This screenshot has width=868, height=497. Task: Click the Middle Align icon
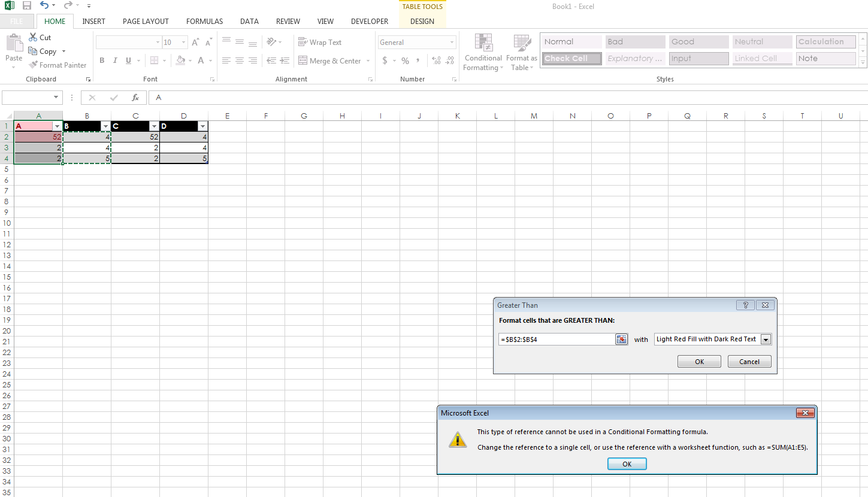[240, 42]
